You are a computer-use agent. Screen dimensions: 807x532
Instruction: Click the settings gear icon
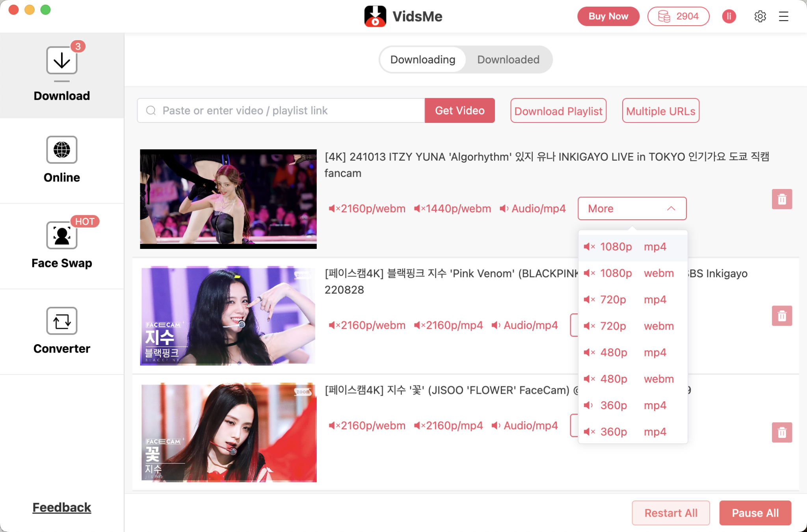[x=760, y=17]
